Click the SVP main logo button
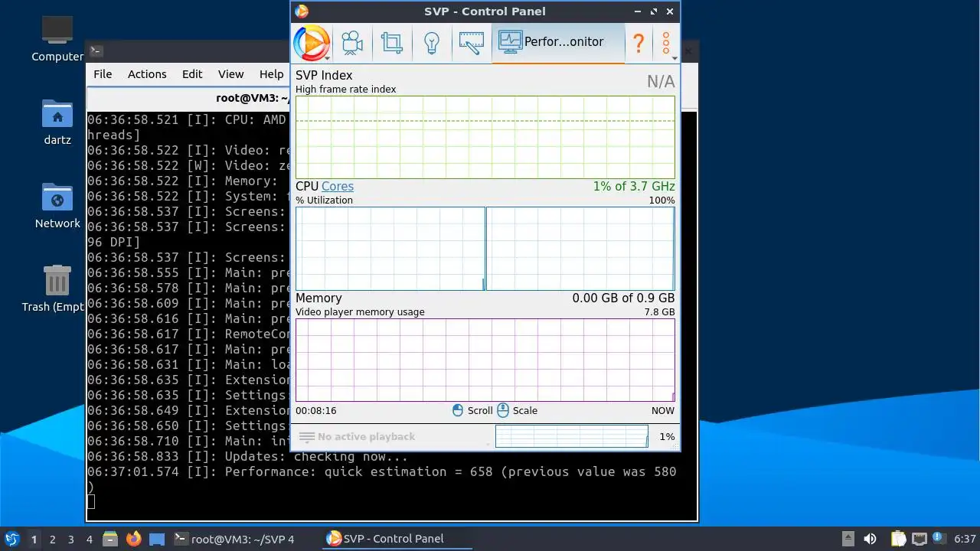Viewport: 980px width, 551px height. click(x=312, y=43)
